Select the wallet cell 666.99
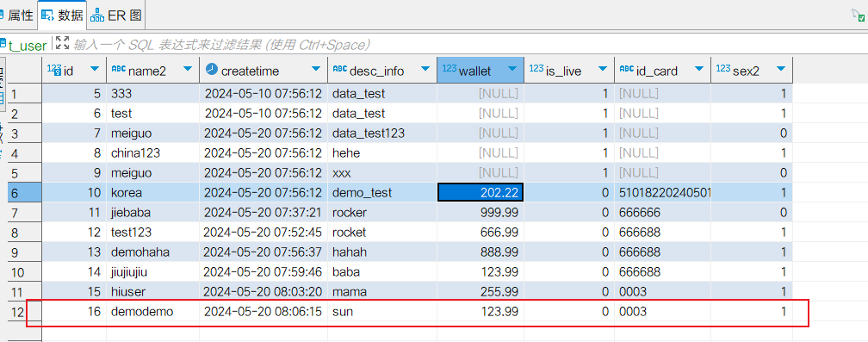Image resolution: width=868 pixels, height=342 pixels. (x=480, y=233)
